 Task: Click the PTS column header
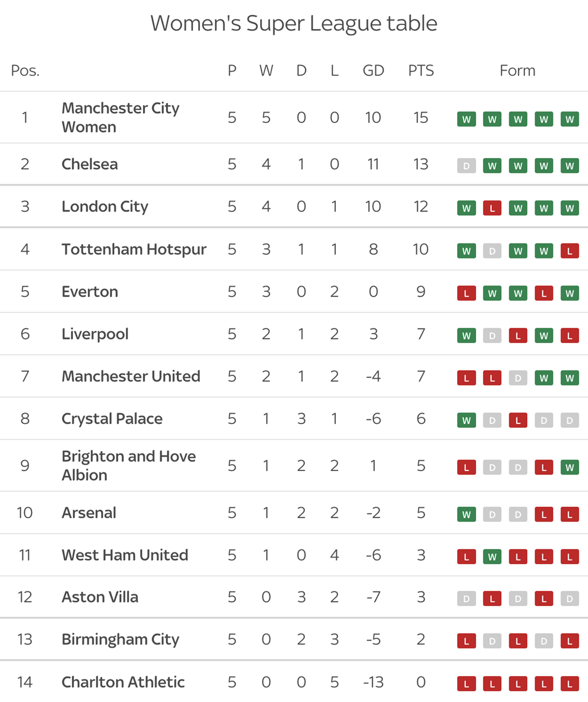tap(421, 71)
